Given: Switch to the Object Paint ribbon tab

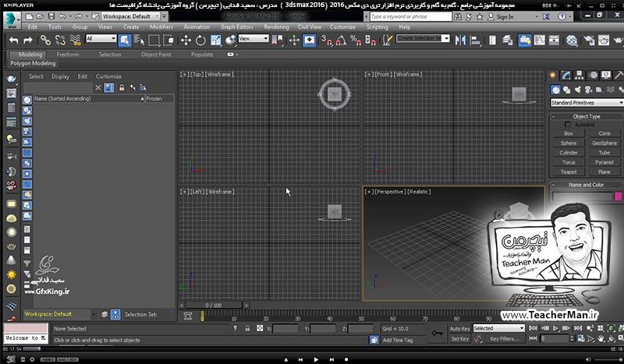Looking at the screenshot, I should coord(156,55).
